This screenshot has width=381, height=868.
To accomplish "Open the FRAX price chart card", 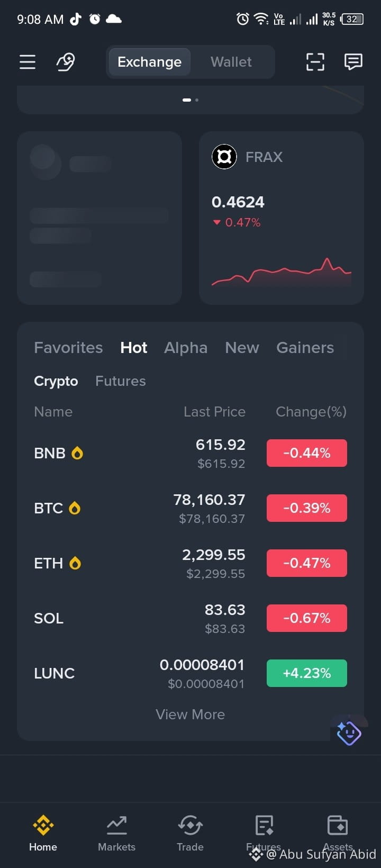I will pyautogui.click(x=282, y=218).
